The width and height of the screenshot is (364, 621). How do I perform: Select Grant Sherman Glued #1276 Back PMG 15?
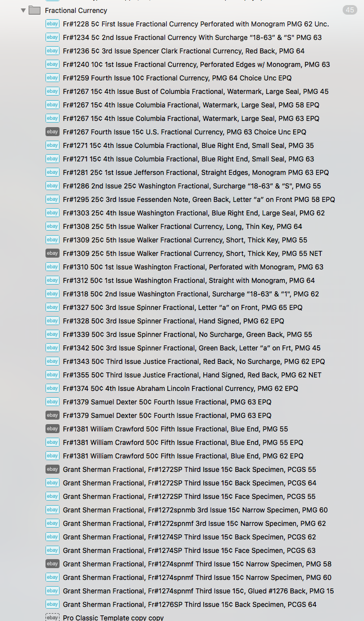tap(198, 591)
